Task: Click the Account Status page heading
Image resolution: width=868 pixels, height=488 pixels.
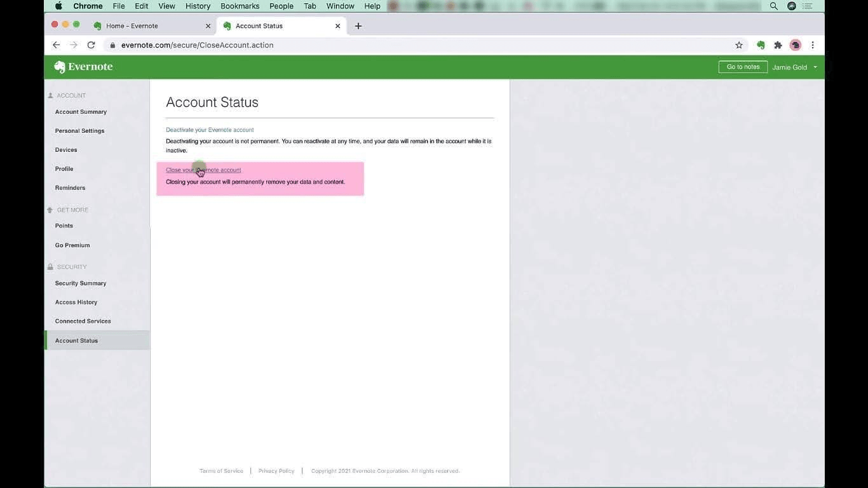Action: (x=212, y=102)
